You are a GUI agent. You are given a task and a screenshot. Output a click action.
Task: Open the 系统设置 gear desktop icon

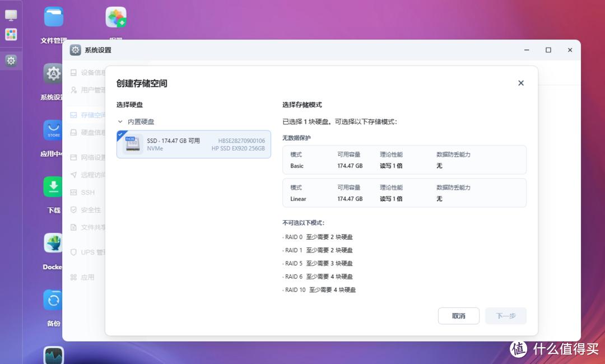(x=53, y=73)
